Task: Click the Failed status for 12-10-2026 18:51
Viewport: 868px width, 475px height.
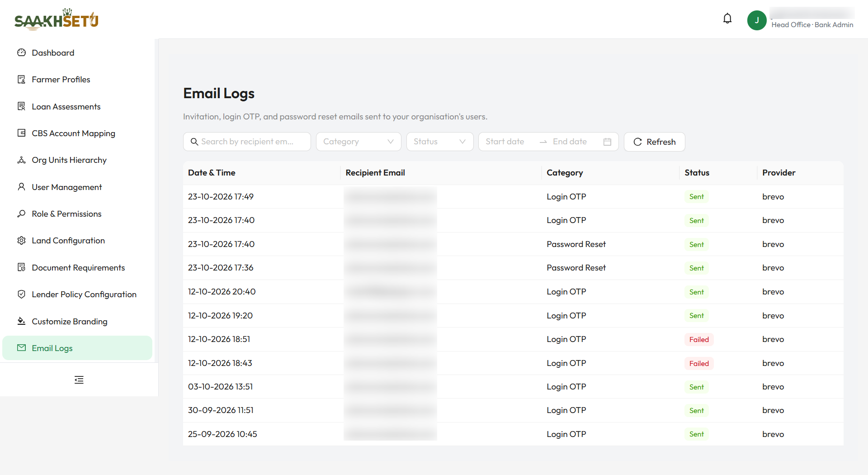Action: coord(699,339)
